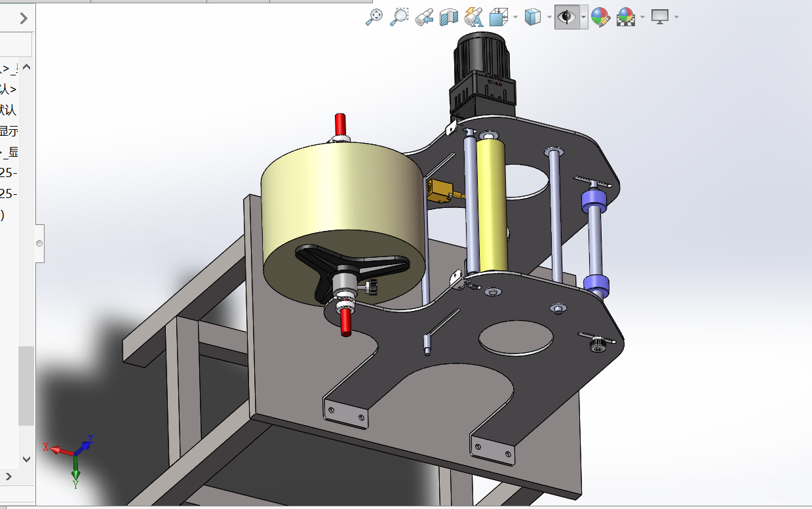Open the Dynamic Annotation Views tool
This screenshot has width=812, height=509.
click(473, 17)
